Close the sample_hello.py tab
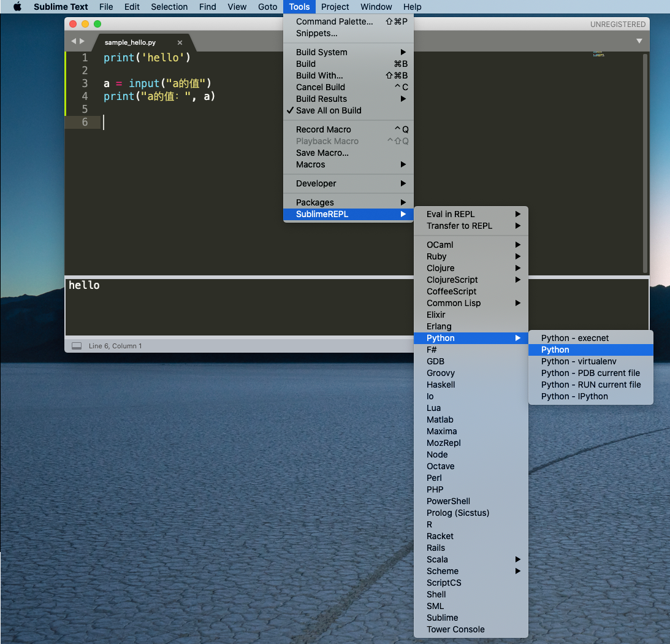This screenshot has width=670, height=644. [180, 42]
